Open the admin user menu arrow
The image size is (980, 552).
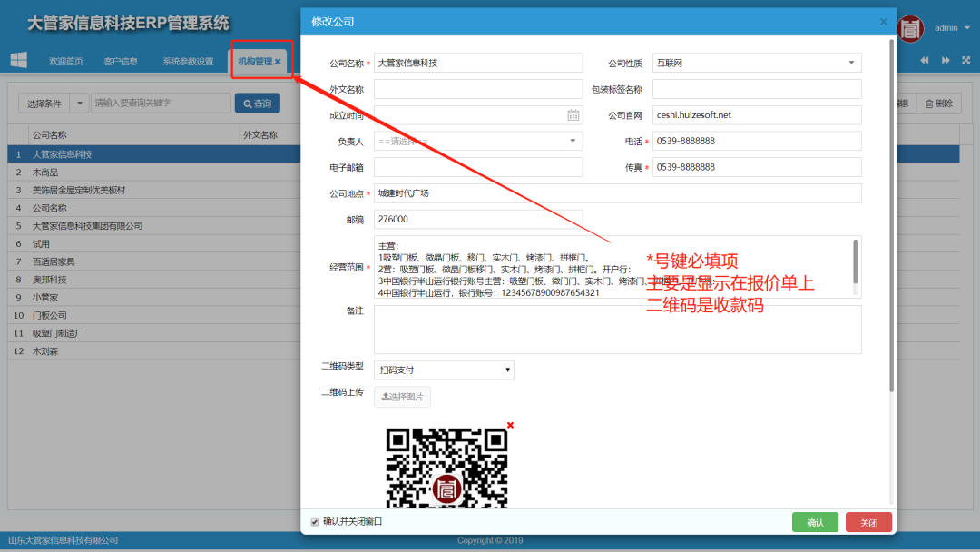pos(967,28)
